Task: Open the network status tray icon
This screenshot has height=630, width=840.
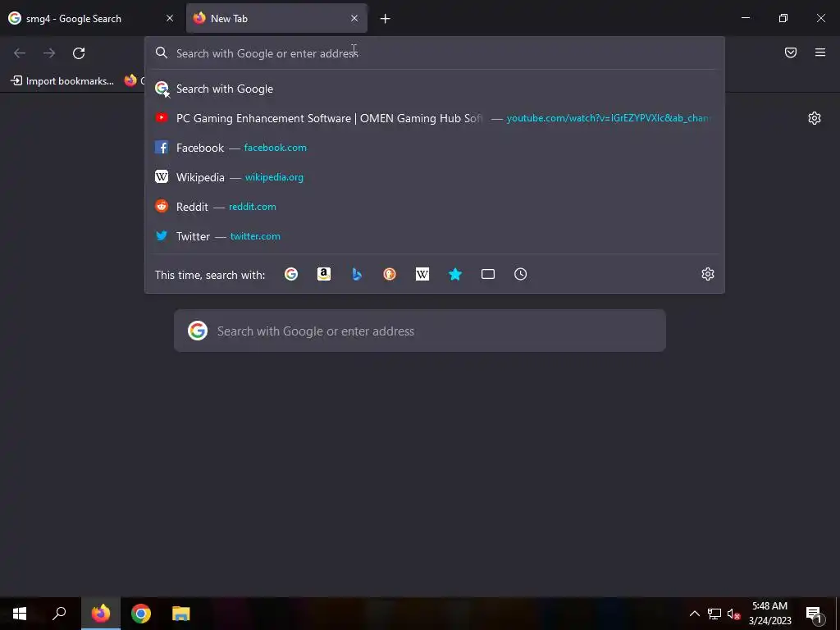Action: click(714, 614)
